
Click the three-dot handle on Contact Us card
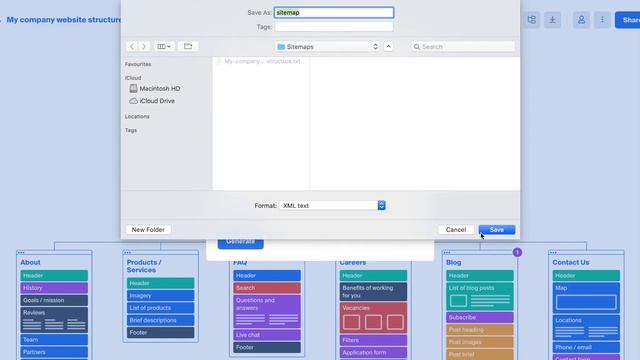[x=553, y=253]
